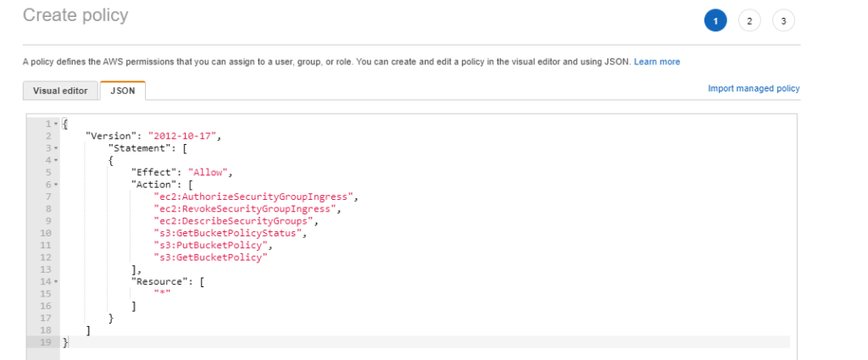Click the ec2:RevokeSecurityGroupIngress action string
Viewport: 868px width, 360px height.
tap(245, 208)
